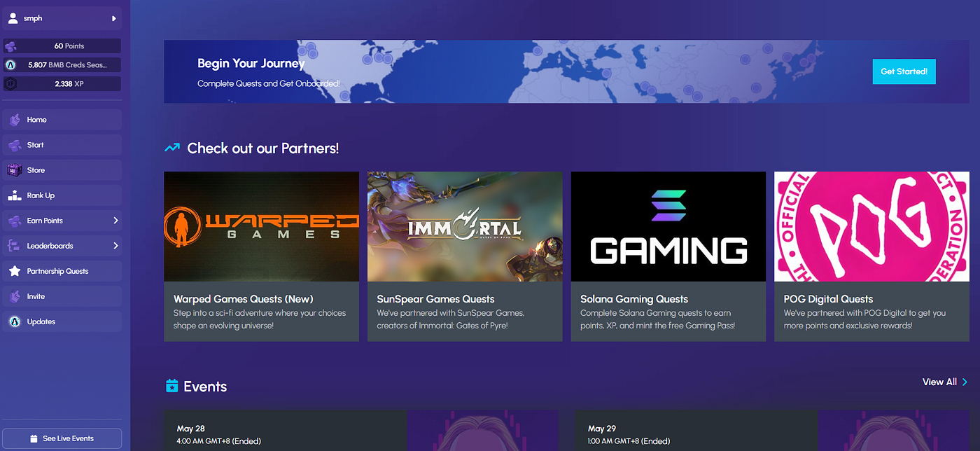Click the Events section heading

tap(205, 387)
